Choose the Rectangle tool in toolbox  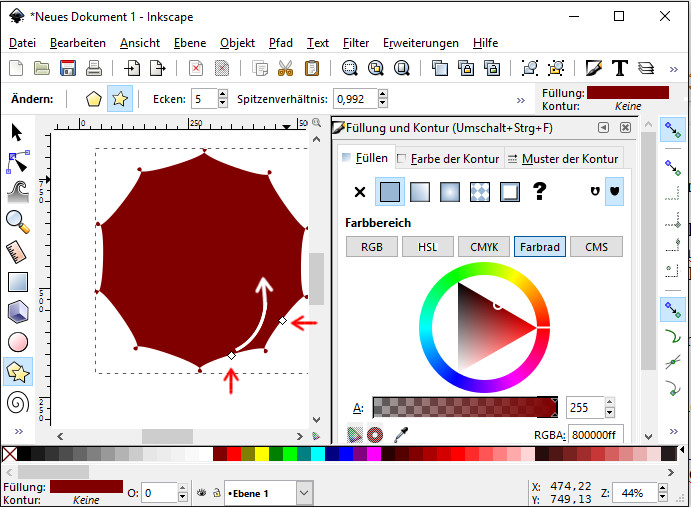(x=17, y=282)
